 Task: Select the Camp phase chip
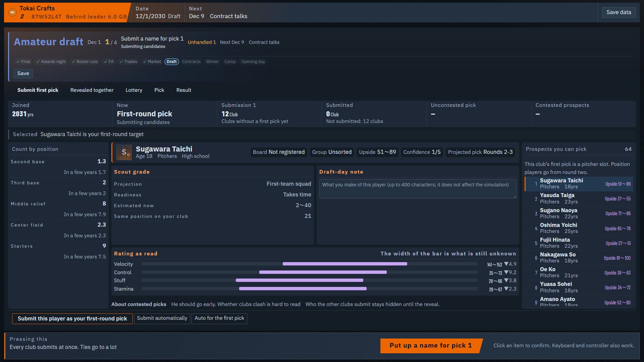click(230, 62)
